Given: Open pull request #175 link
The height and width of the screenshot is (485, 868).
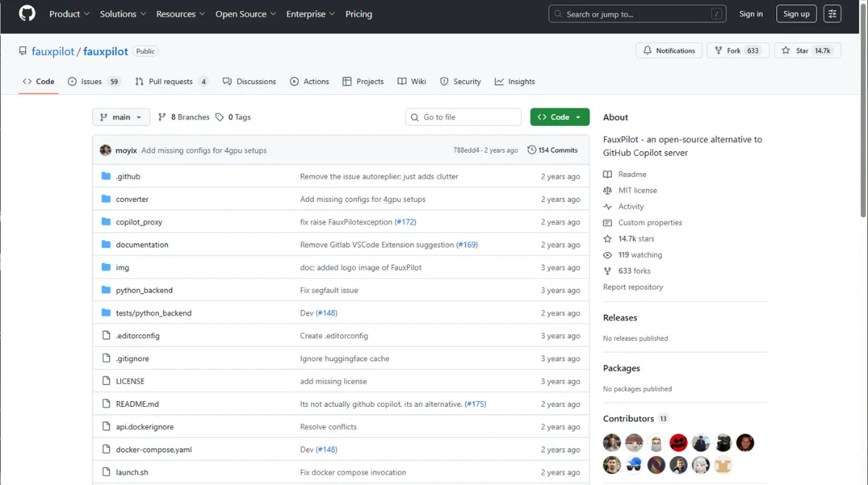Looking at the screenshot, I should click(475, 405).
